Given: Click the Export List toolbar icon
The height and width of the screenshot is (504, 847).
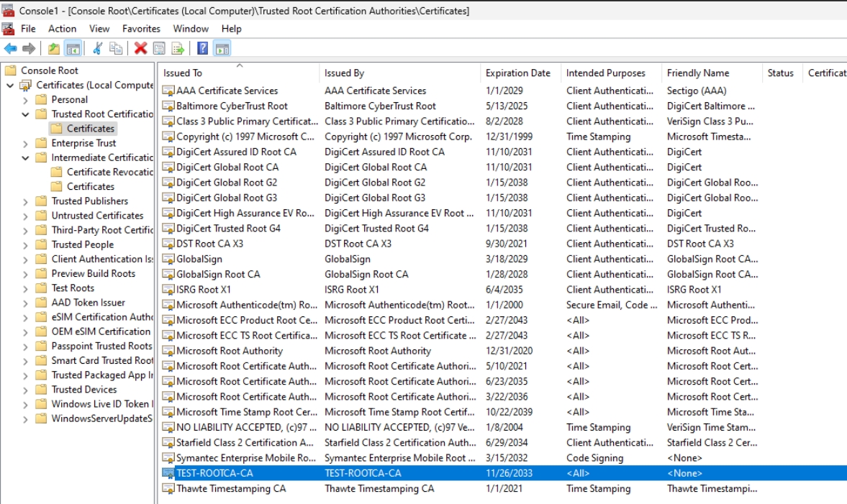Looking at the screenshot, I should pyautogui.click(x=178, y=49).
